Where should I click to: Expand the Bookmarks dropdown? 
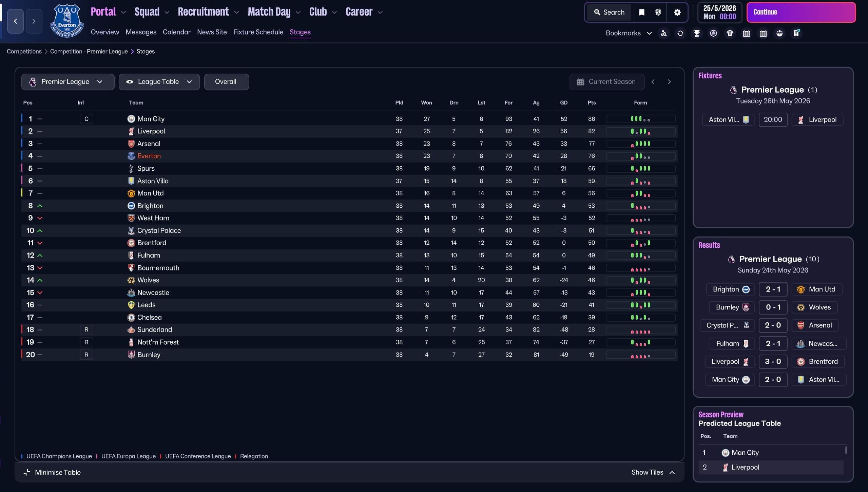629,33
